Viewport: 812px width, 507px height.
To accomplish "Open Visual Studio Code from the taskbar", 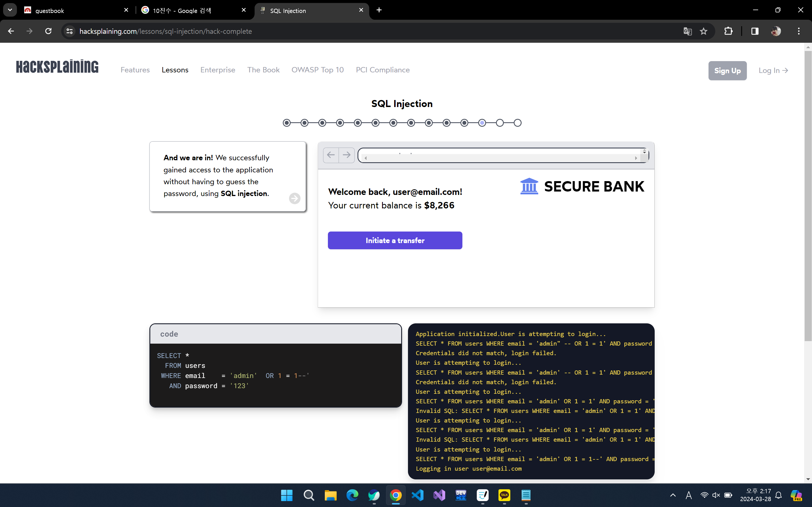I will [417, 496].
